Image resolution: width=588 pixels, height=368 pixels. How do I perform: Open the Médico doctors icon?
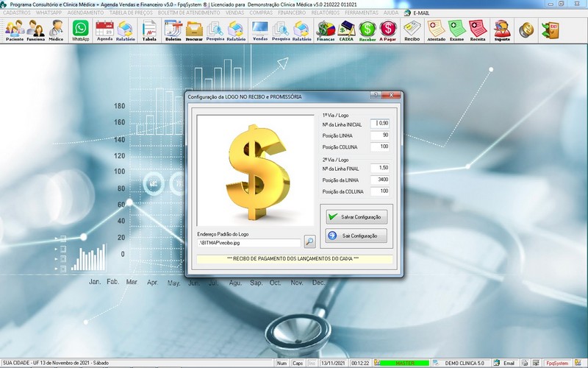(x=57, y=30)
